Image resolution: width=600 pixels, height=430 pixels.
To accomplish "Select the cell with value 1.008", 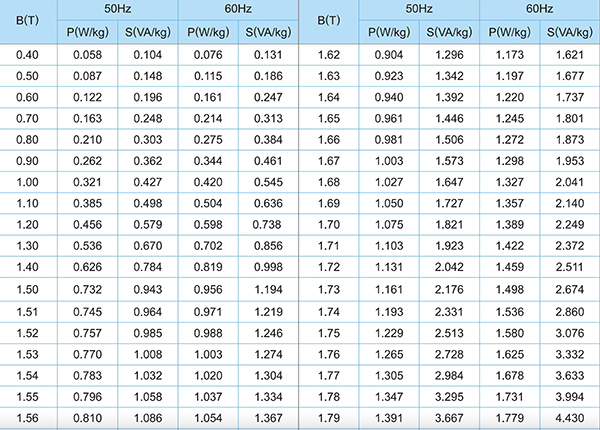I will pos(148,355).
